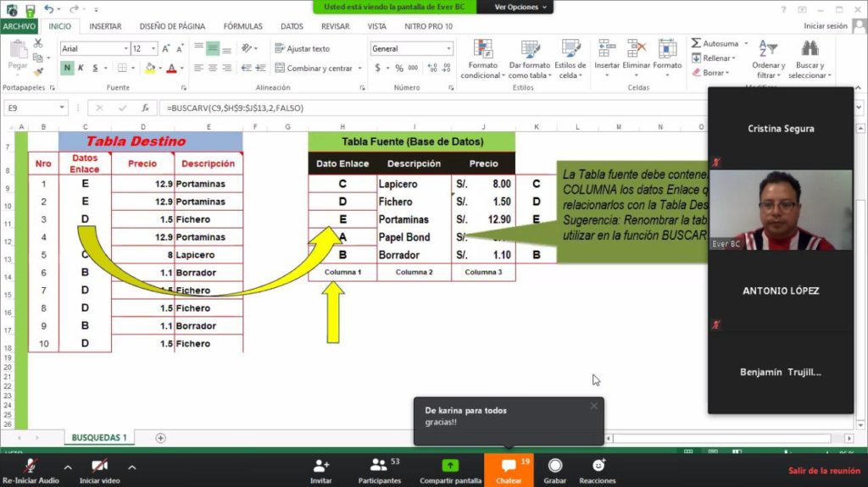This screenshot has height=487, width=868.
Task: Switch to DISEÑO DE PÁGINA tab
Action: pyautogui.click(x=172, y=26)
